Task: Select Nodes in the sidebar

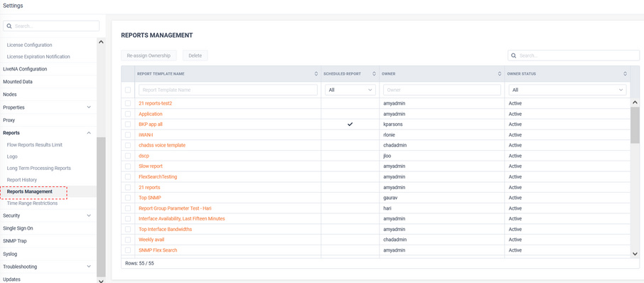Action: point(9,95)
